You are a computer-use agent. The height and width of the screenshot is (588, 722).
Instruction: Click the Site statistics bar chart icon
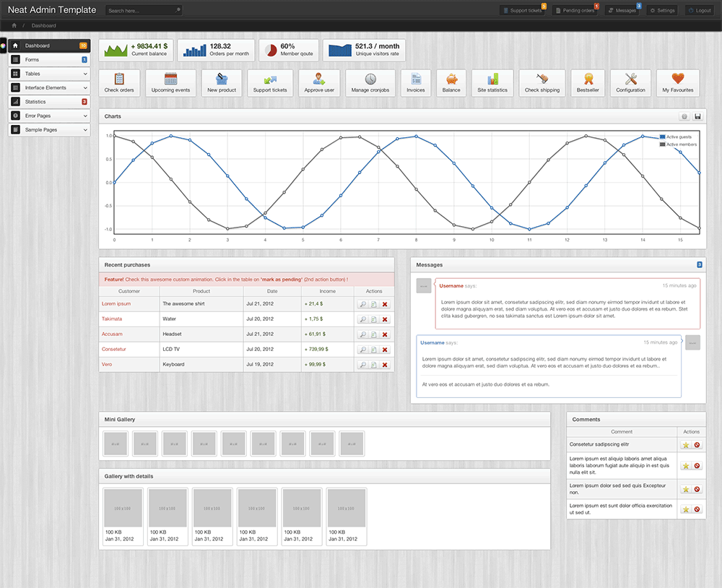[x=492, y=79]
